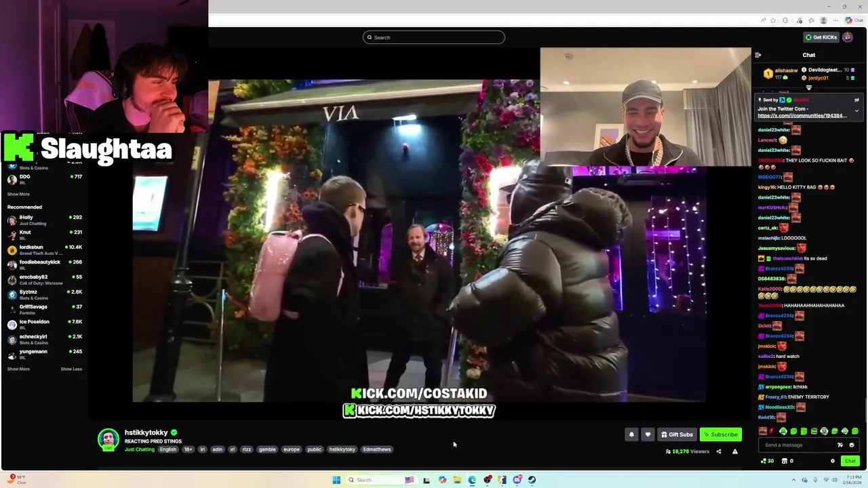Add page to favorites star icon

pyautogui.click(x=772, y=20)
